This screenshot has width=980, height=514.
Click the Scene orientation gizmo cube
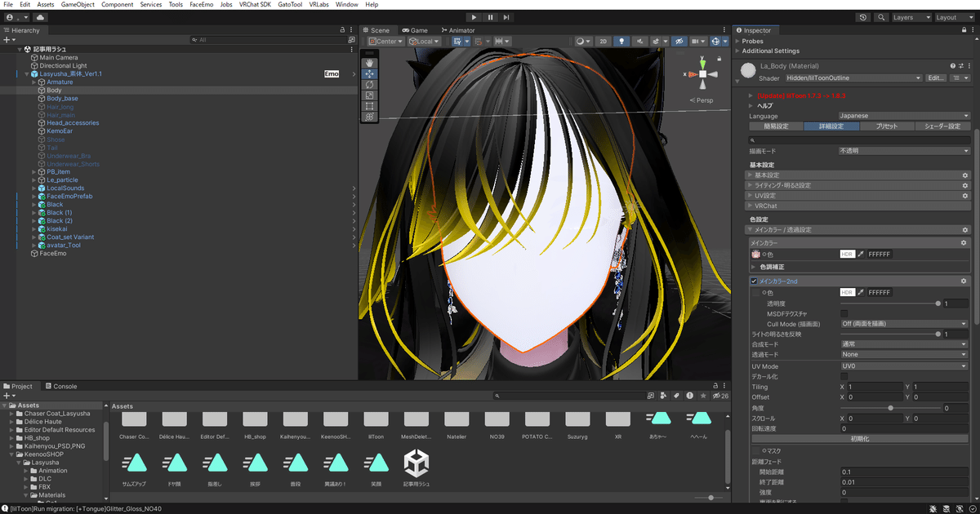(x=702, y=73)
